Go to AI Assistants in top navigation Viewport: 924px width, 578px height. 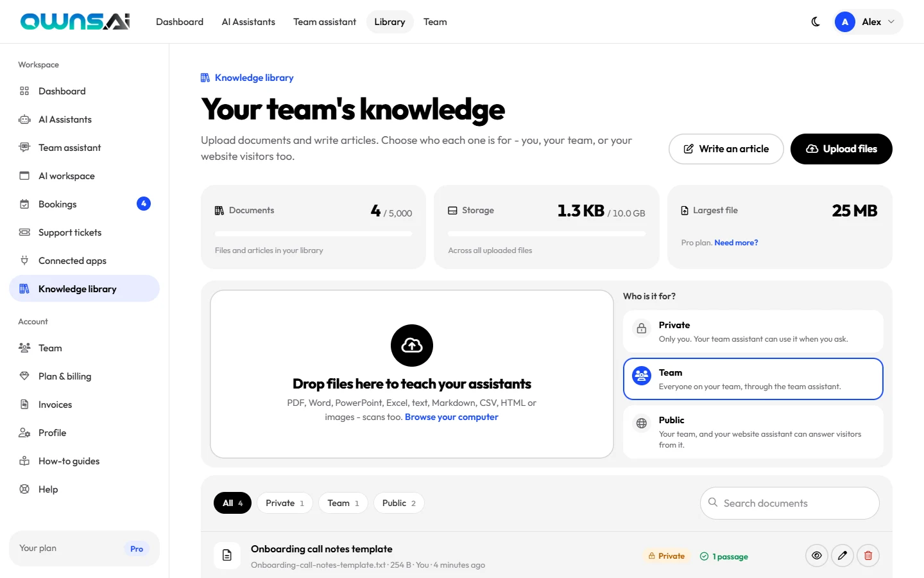coord(248,22)
